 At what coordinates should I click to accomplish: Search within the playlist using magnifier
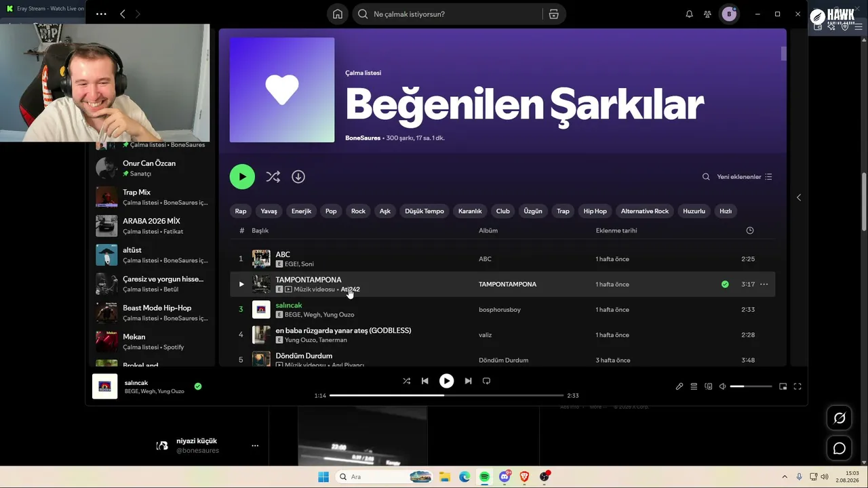[x=706, y=177]
